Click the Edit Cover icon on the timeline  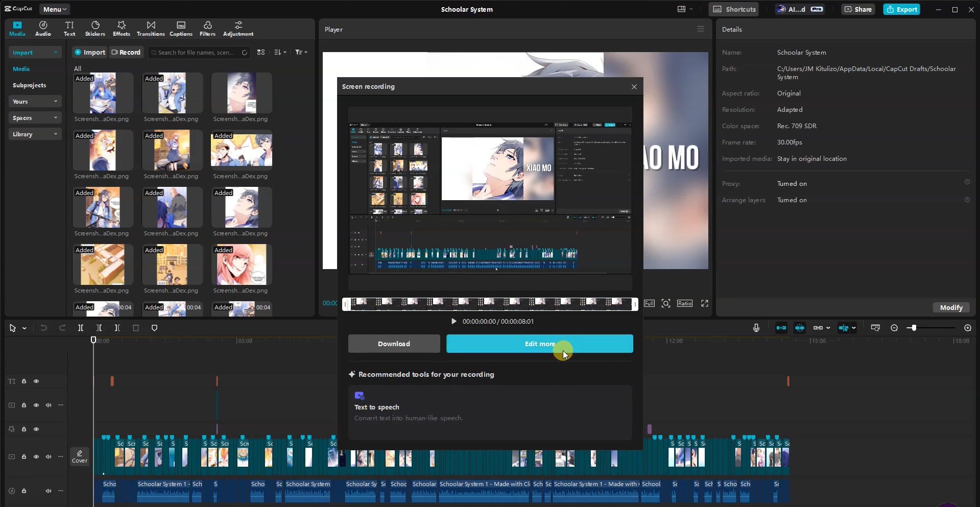pyautogui.click(x=80, y=456)
